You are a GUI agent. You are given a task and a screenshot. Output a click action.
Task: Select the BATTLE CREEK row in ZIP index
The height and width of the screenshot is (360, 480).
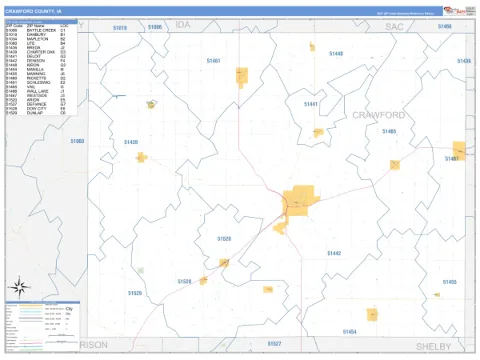pyautogui.click(x=36, y=30)
